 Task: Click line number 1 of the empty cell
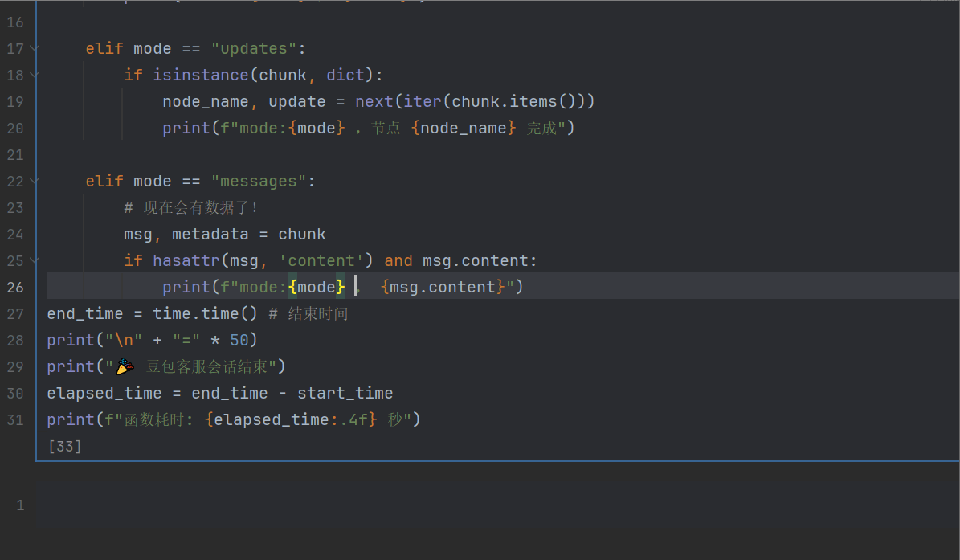pyautogui.click(x=20, y=505)
